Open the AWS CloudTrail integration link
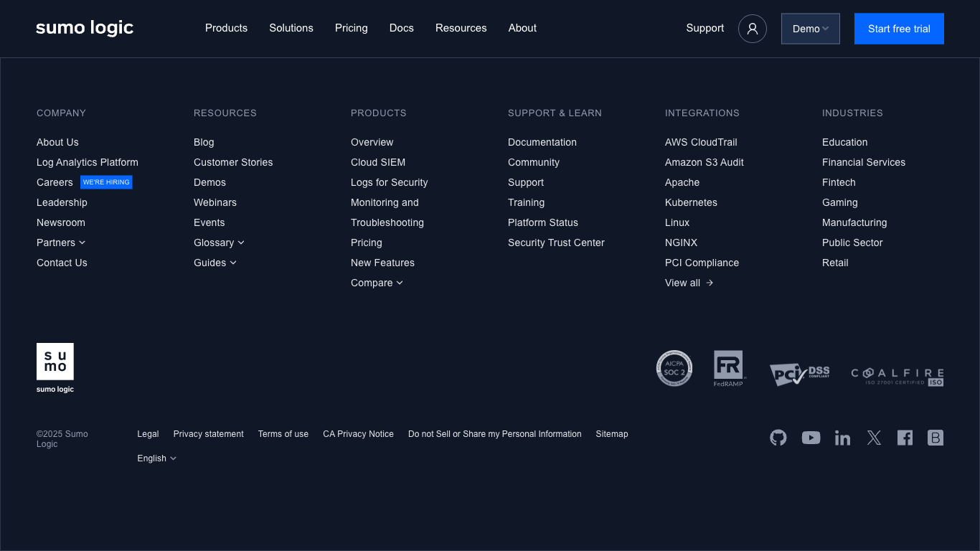 pos(701,142)
